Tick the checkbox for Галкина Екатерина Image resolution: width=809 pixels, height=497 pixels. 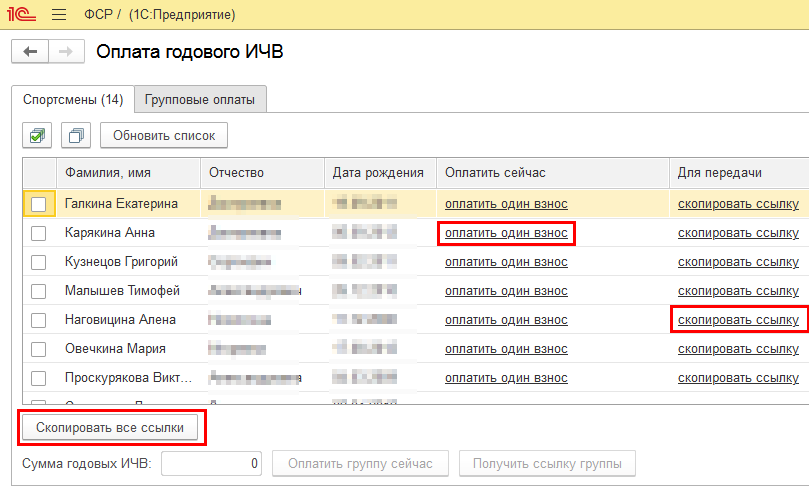pyautogui.click(x=39, y=204)
